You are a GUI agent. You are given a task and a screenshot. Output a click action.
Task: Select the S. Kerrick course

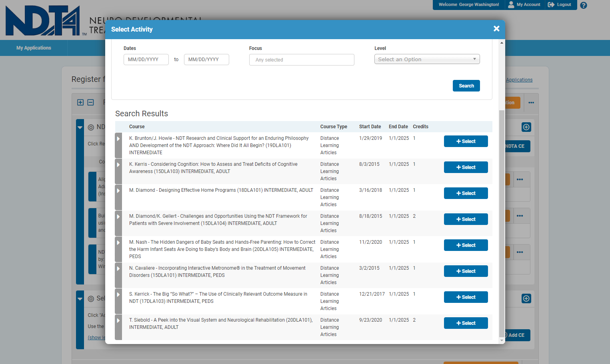click(x=466, y=297)
